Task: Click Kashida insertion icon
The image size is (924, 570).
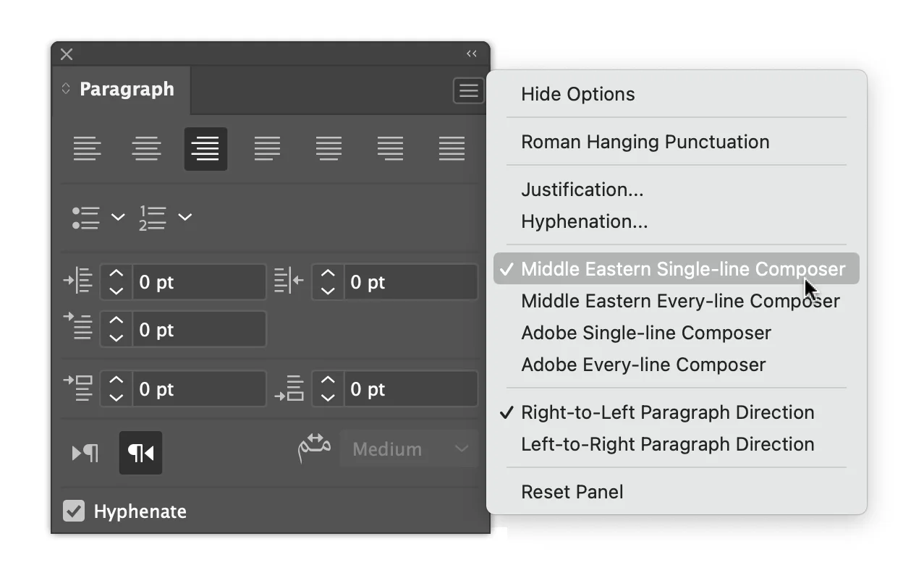Action: (x=315, y=448)
